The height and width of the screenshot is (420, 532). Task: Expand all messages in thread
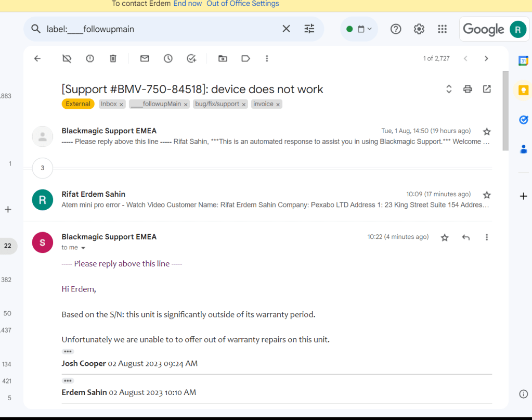pyautogui.click(x=449, y=89)
